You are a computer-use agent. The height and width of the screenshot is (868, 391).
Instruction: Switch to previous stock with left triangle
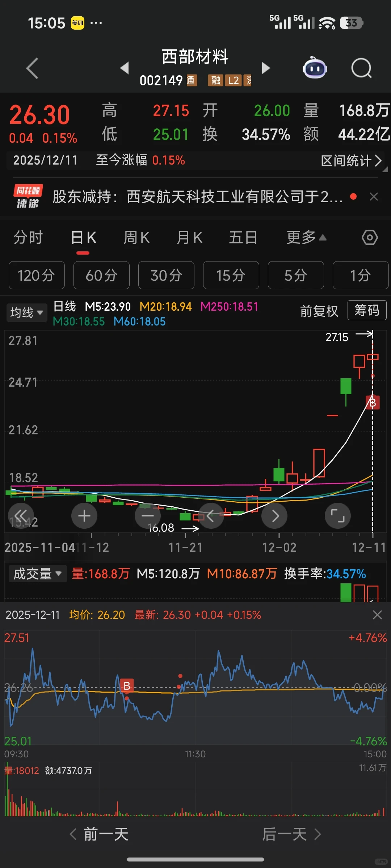coord(125,68)
